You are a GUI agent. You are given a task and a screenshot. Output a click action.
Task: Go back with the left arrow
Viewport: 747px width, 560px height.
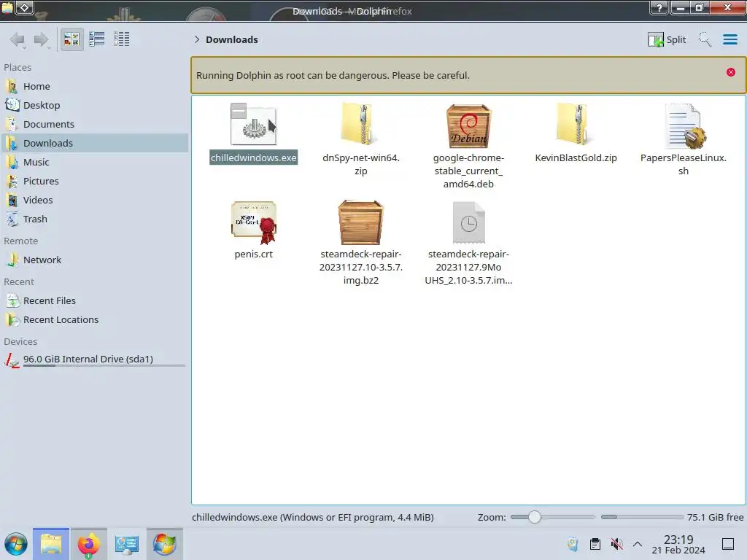pyautogui.click(x=18, y=39)
